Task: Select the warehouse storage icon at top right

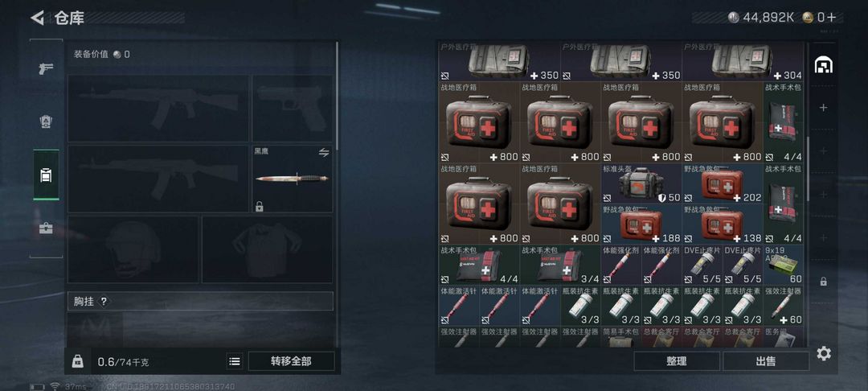Action: [824, 65]
